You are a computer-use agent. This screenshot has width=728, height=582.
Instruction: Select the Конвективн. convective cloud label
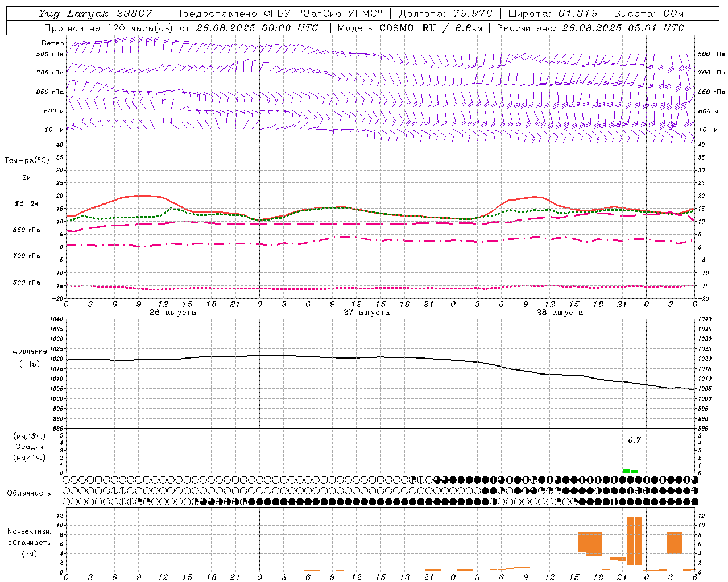click(30, 531)
